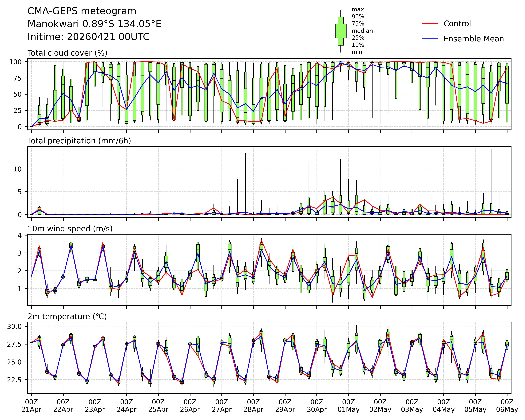Click the Total cloud cover panel title
This screenshot has height=420, width=525.
pos(67,53)
